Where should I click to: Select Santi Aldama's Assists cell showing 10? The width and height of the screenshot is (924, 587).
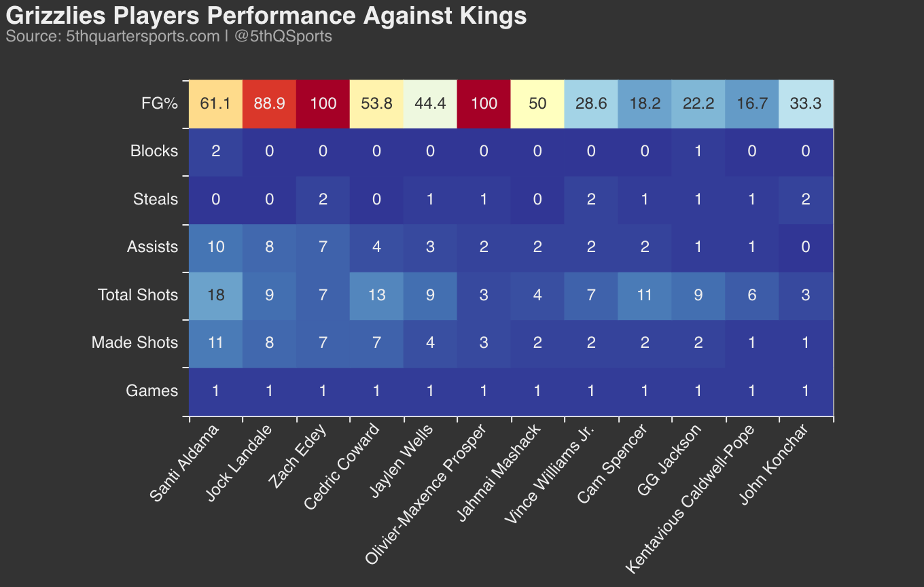[x=215, y=247]
